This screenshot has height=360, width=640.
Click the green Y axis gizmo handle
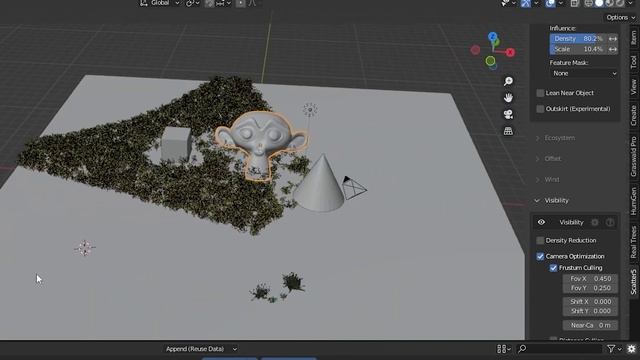point(490,61)
